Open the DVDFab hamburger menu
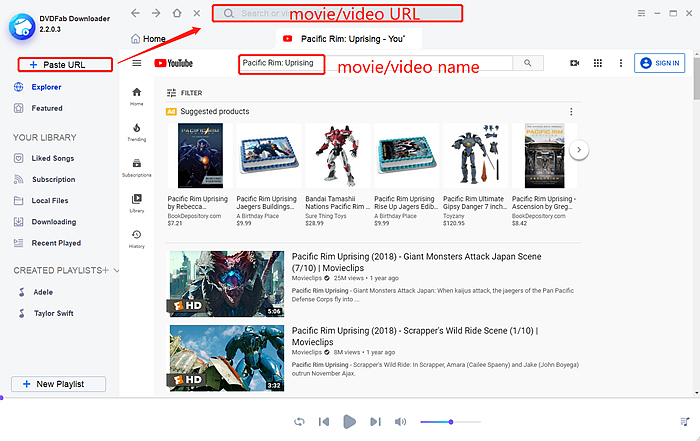Screen dimensions: 700x441 [x=641, y=13]
